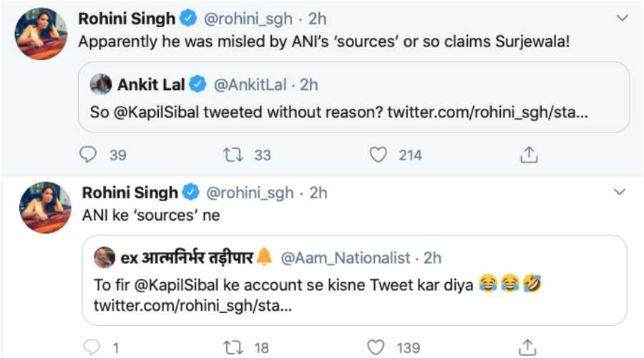Share the first tweet via share icon
Image resolution: width=644 pixels, height=358 pixels.
pos(529,155)
